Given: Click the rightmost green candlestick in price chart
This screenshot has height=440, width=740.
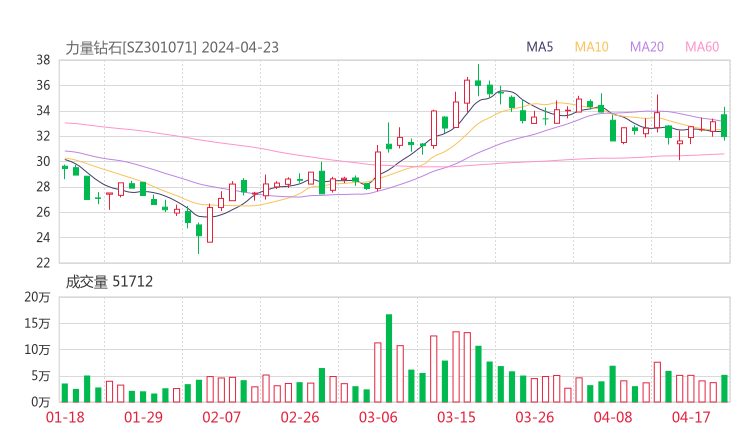Looking at the screenshot, I should (724, 124).
